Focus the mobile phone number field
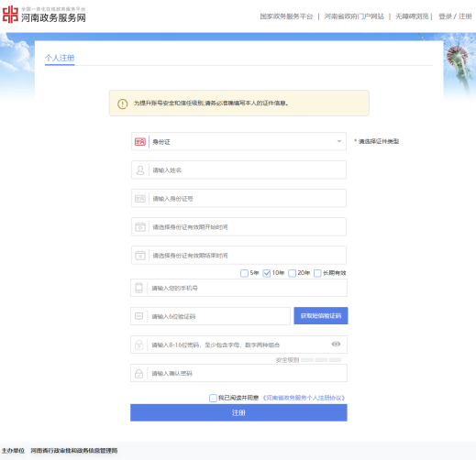The width and height of the screenshot is (476, 460). [x=238, y=288]
